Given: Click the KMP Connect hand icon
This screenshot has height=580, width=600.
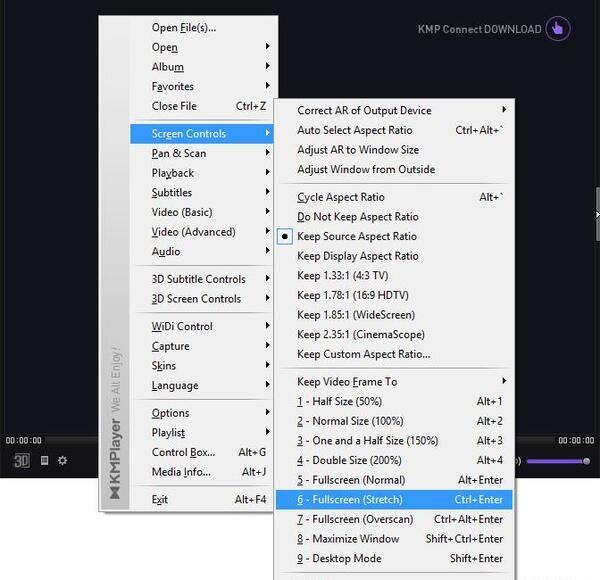Looking at the screenshot, I should (558, 29).
